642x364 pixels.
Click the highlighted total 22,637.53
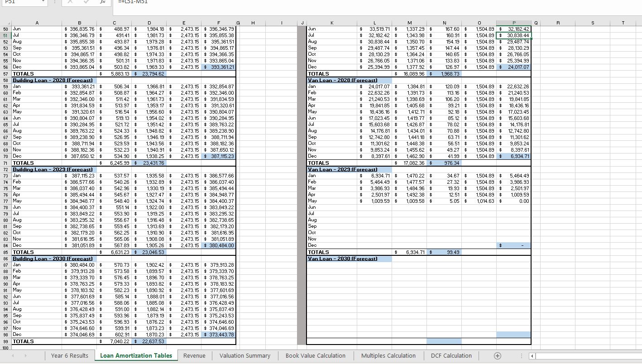click(x=149, y=341)
